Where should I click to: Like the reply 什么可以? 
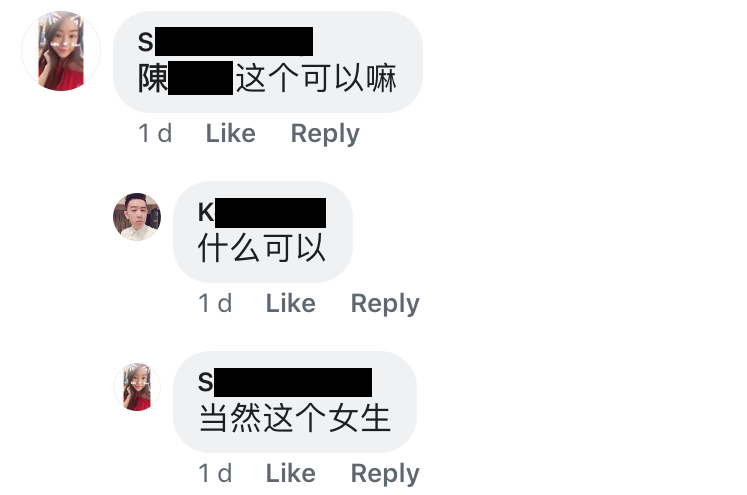click(291, 303)
